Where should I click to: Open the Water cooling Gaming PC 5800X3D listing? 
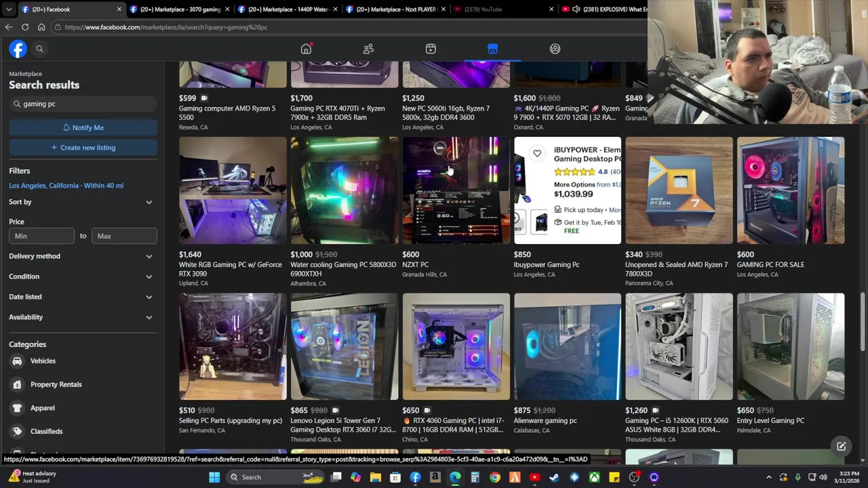pyautogui.click(x=344, y=190)
